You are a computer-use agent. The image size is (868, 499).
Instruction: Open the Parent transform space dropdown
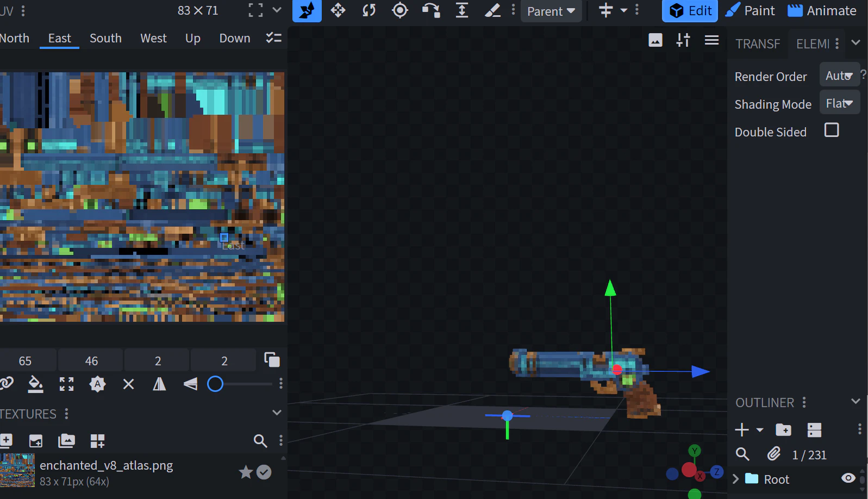click(551, 11)
